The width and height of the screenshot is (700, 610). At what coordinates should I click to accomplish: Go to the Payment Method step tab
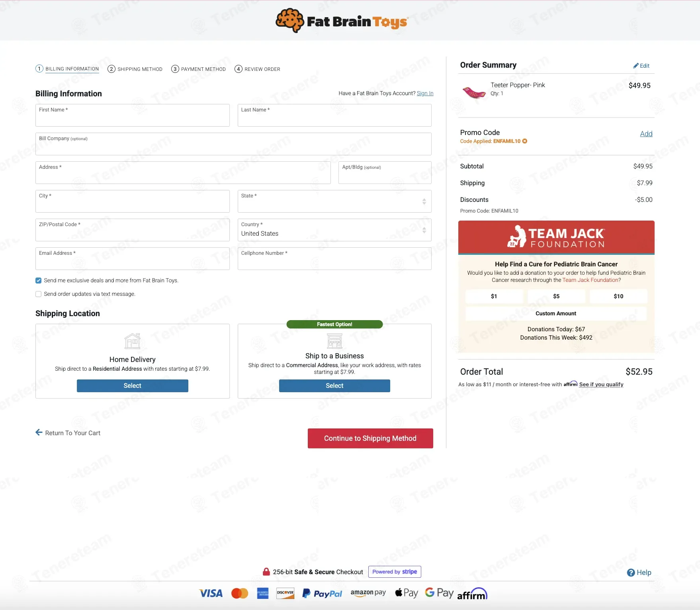198,69
